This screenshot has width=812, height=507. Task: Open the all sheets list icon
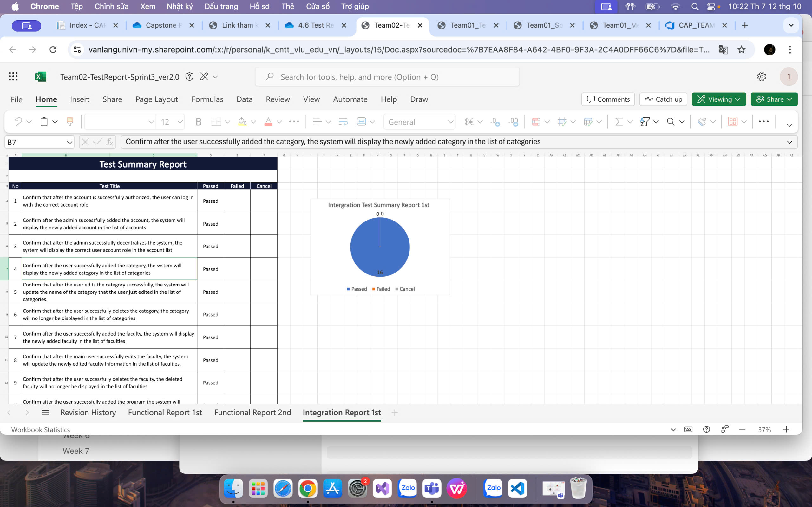click(45, 413)
